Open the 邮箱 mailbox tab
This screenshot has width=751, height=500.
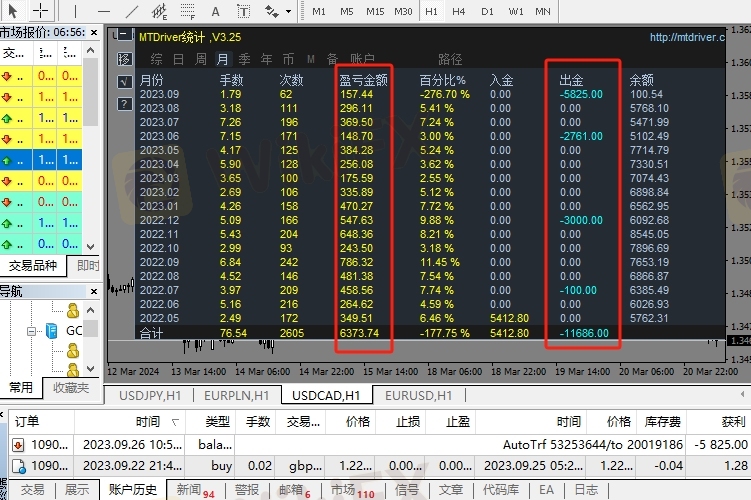[x=295, y=490]
